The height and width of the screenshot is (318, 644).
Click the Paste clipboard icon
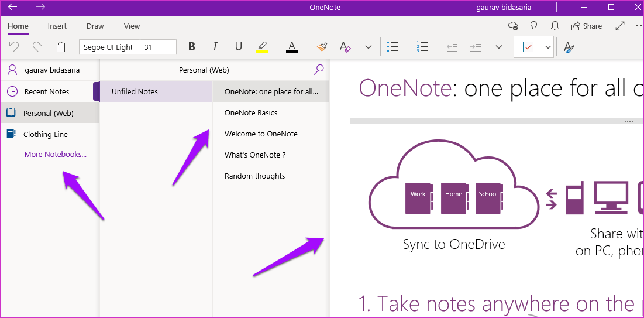[x=61, y=47]
